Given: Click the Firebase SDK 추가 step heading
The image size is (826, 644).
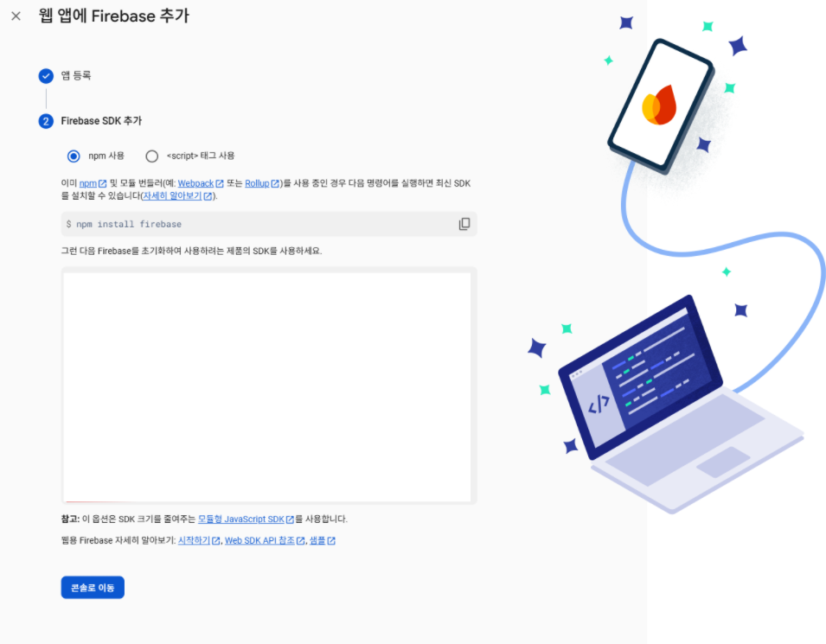Looking at the screenshot, I should 101,121.
